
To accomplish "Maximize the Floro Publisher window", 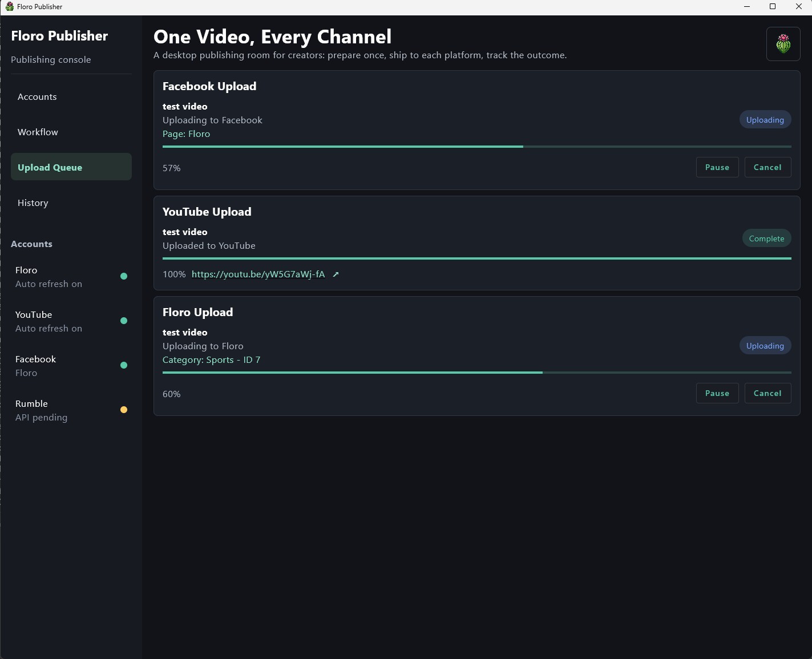I will click(773, 7).
